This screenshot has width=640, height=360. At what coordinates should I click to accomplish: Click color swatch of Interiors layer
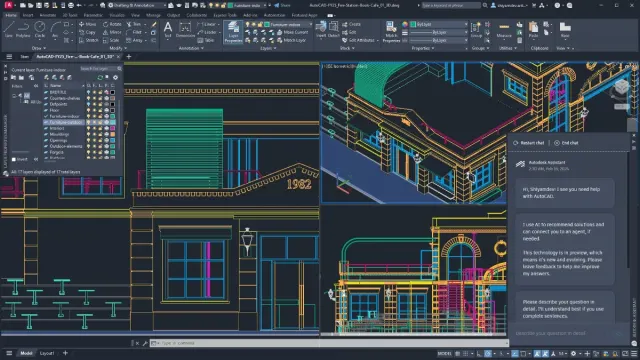(x=113, y=128)
